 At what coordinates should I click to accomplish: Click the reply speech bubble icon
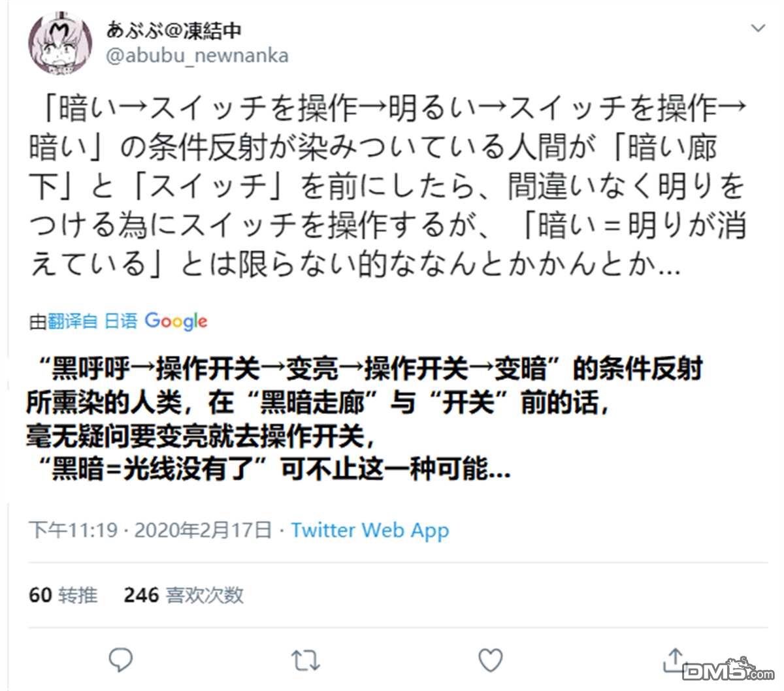pos(121,660)
